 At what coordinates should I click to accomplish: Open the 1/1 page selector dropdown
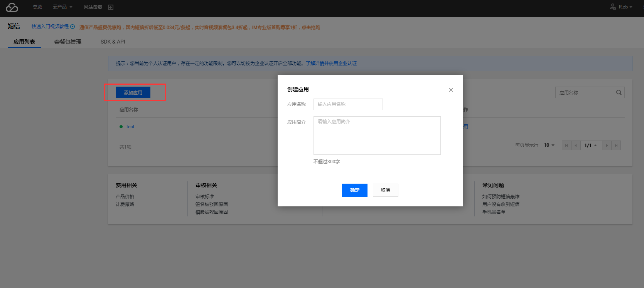pyautogui.click(x=590, y=146)
